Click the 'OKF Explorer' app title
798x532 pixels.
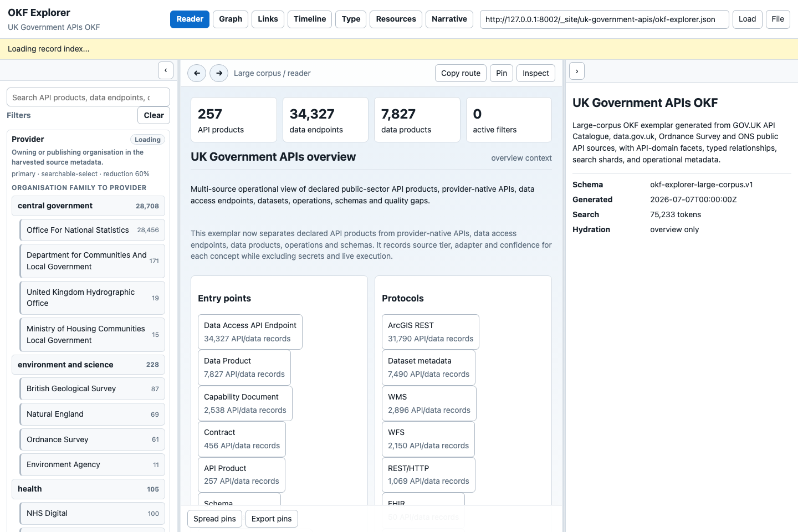tap(39, 13)
